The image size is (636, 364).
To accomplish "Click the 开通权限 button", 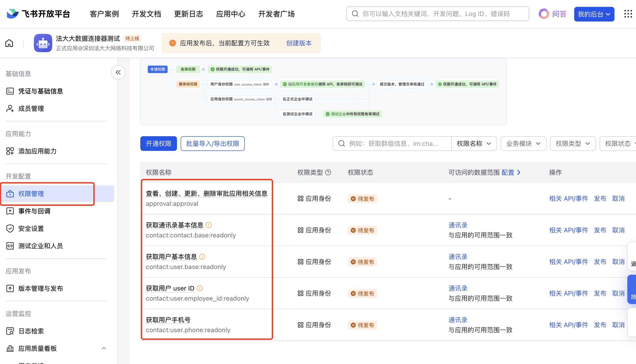I will (x=158, y=144).
